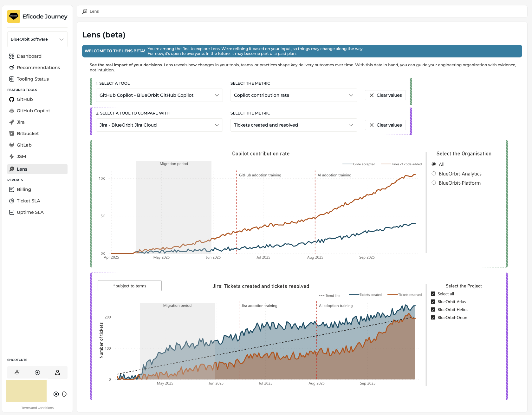
Task: Click the GitHub icon in Featured Tools
Action: click(x=12, y=99)
